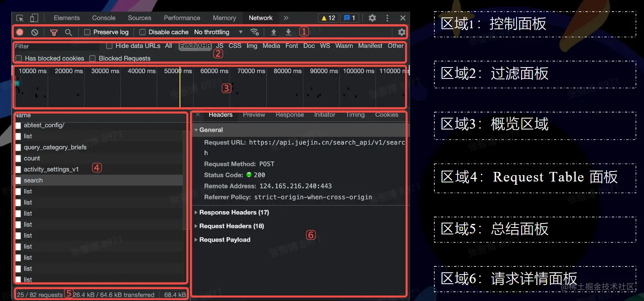Select the search request row

[99, 180]
